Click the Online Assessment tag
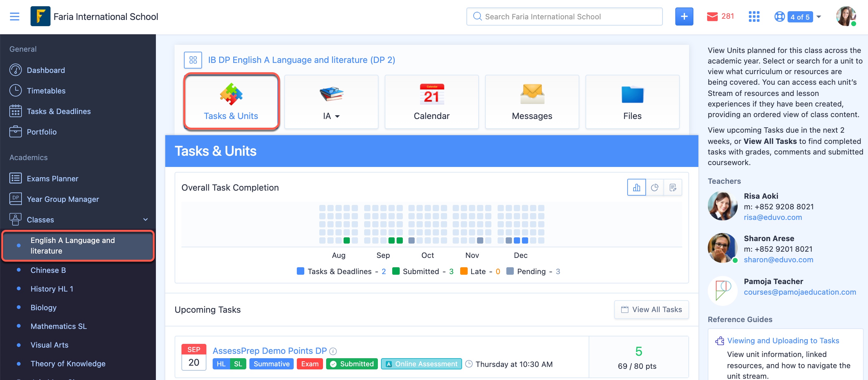 pyautogui.click(x=421, y=363)
